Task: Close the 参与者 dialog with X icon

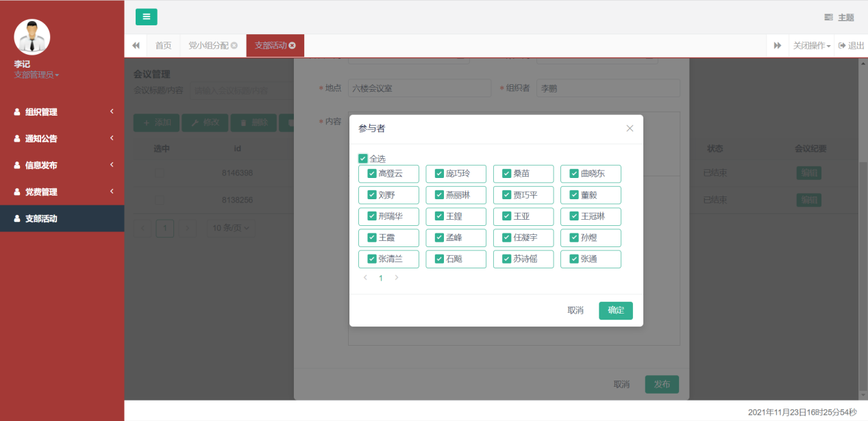Action: click(630, 128)
